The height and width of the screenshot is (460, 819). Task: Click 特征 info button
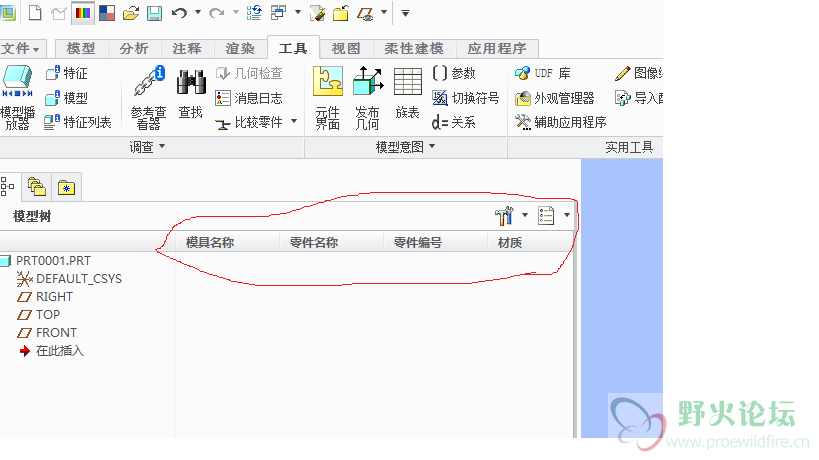[66, 73]
